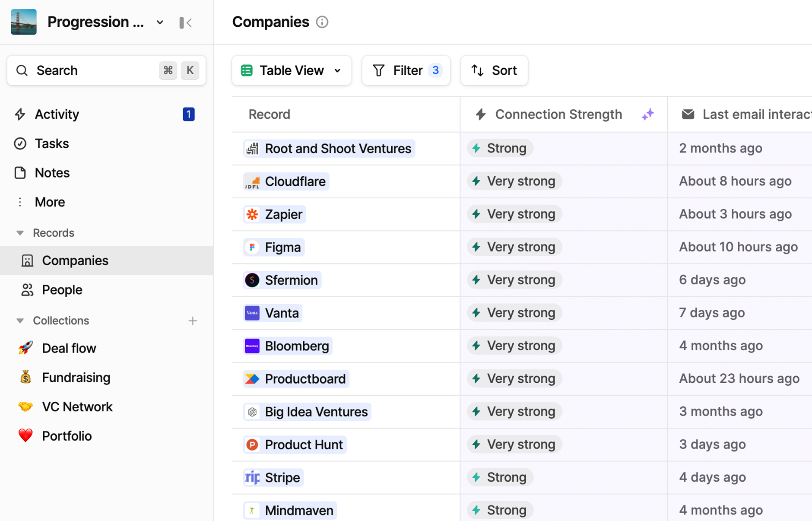Open the Vanta record

tap(273, 313)
